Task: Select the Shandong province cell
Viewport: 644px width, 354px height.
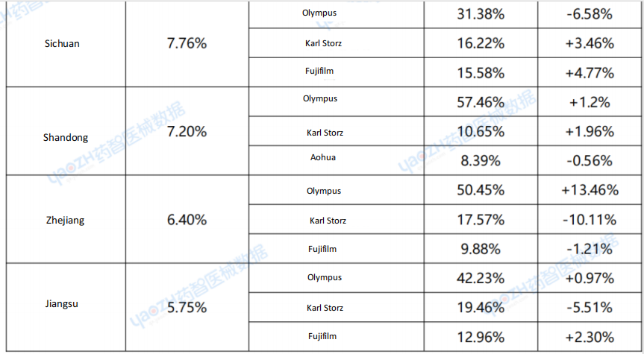Action: coord(66,137)
